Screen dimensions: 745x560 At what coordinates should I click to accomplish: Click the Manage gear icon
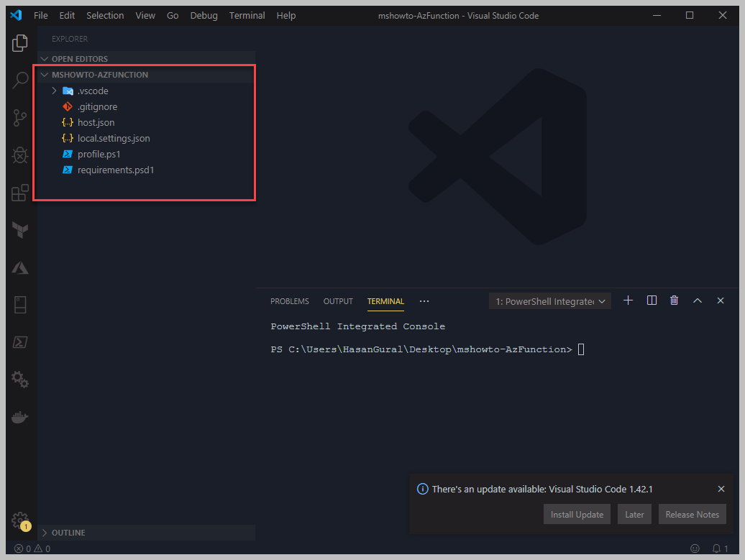(x=20, y=520)
